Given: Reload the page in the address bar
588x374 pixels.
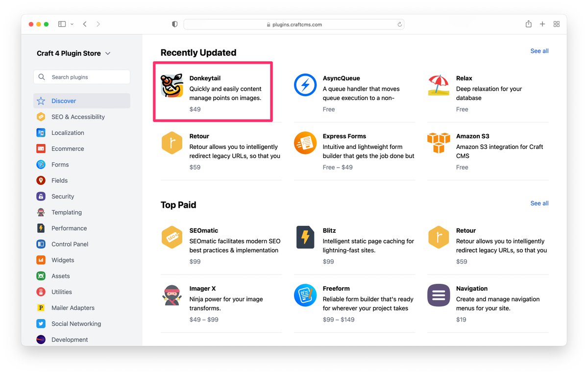Looking at the screenshot, I should pos(400,25).
